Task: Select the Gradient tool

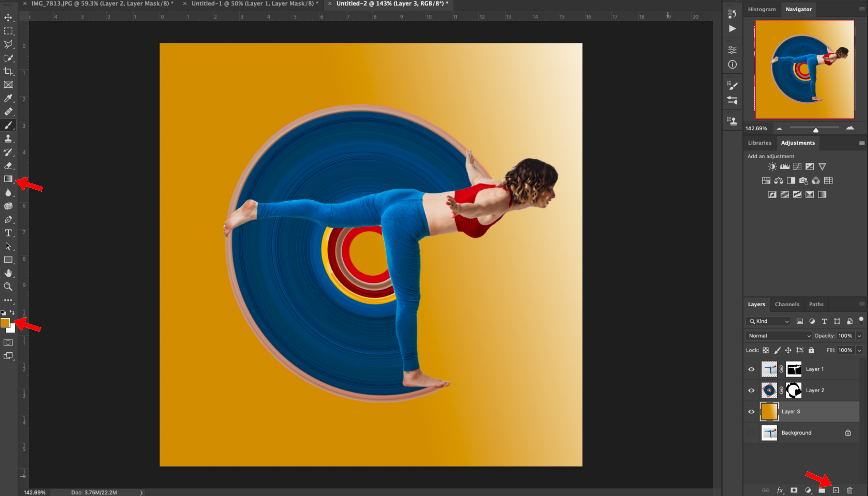Action: point(8,179)
